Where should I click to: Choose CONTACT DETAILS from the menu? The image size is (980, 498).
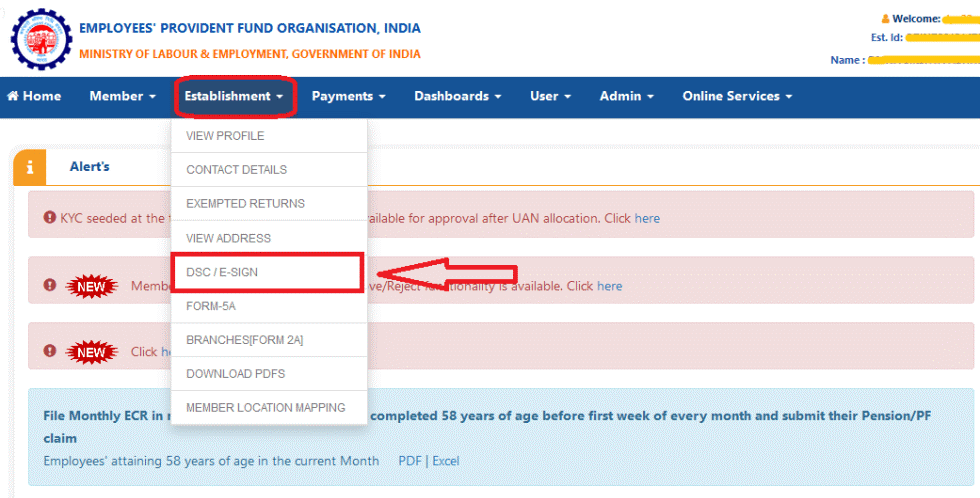tap(269, 169)
